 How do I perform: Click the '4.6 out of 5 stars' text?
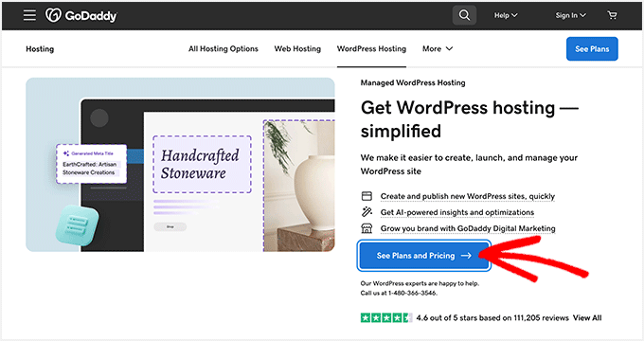point(492,317)
